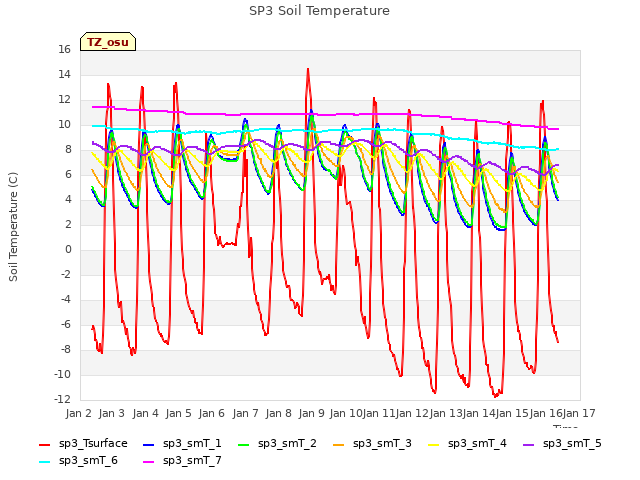Select the sp3_smT_4 legend label

coord(477,444)
